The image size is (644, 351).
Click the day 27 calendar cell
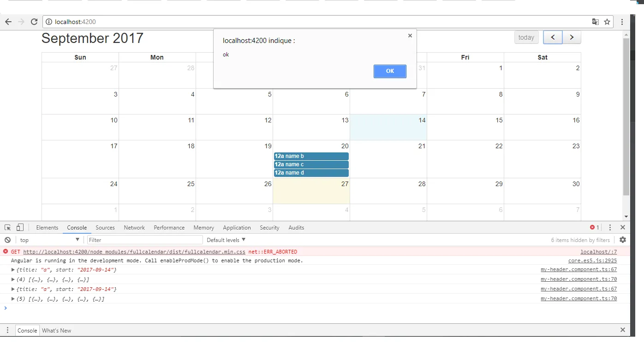(311, 191)
